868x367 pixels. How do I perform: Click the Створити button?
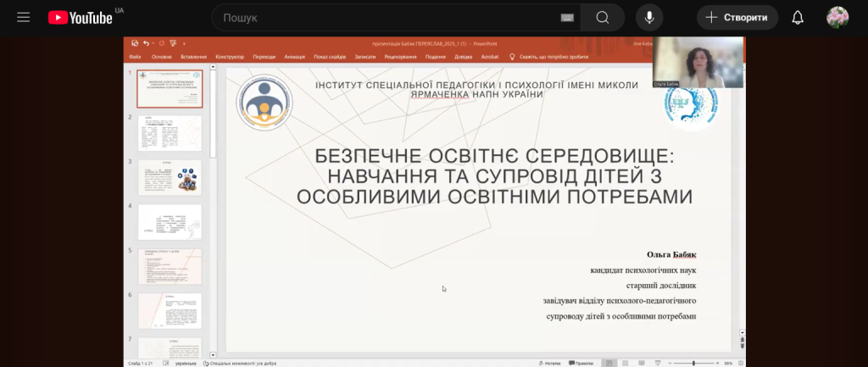(737, 18)
